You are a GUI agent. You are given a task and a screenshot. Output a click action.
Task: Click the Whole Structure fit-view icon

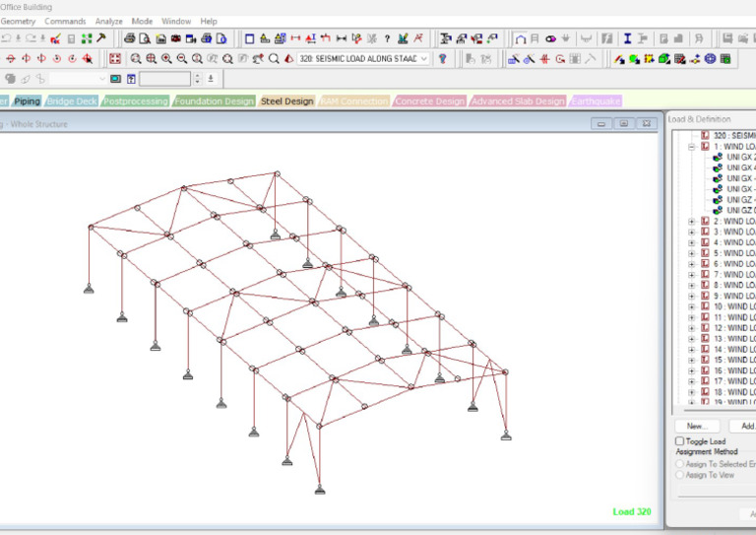(x=115, y=59)
